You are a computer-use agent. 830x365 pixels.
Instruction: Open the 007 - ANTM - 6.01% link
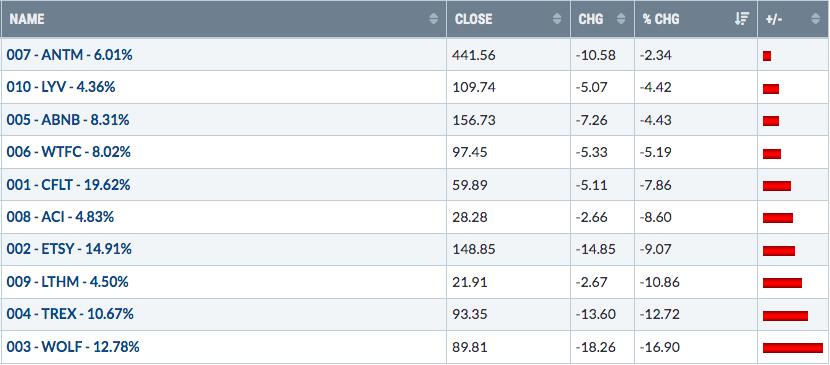(69, 54)
